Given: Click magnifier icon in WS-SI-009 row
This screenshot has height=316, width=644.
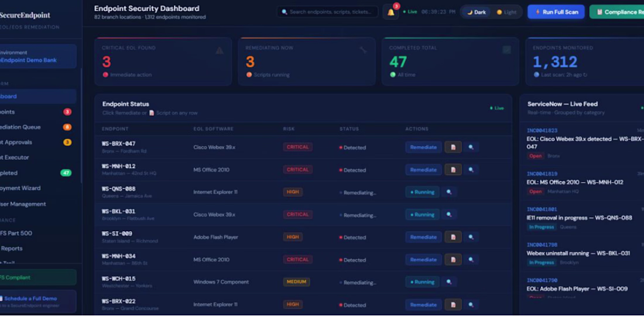Looking at the screenshot, I should click(x=471, y=237).
